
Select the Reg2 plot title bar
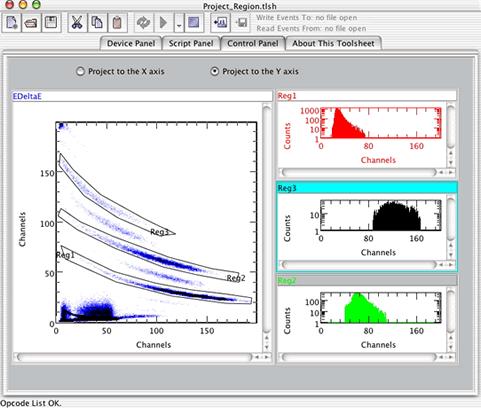coord(367,281)
